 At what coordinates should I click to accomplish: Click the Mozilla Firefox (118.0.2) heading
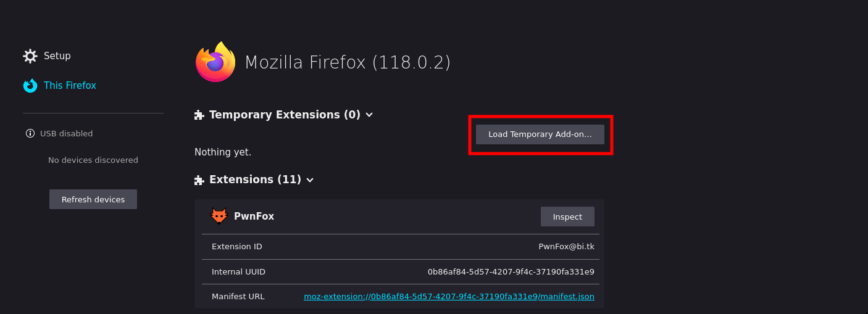348,62
